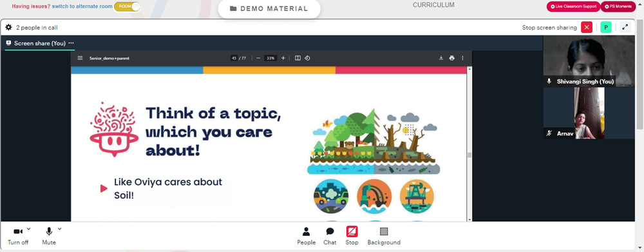Open the DEMO MATERIAL tab
644x252 pixels.
click(x=269, y=8)
